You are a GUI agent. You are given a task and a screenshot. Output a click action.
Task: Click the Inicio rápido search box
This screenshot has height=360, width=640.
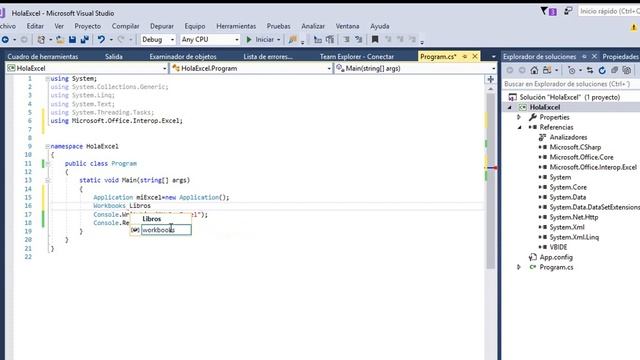tap(609, 11)
